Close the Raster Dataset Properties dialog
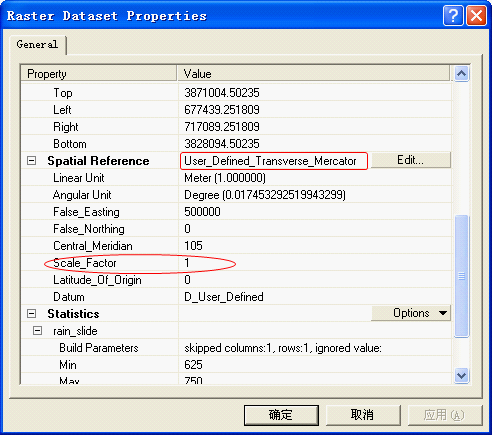Image resolution: width=492 pixels, height=435 pixels. point(476,15)
